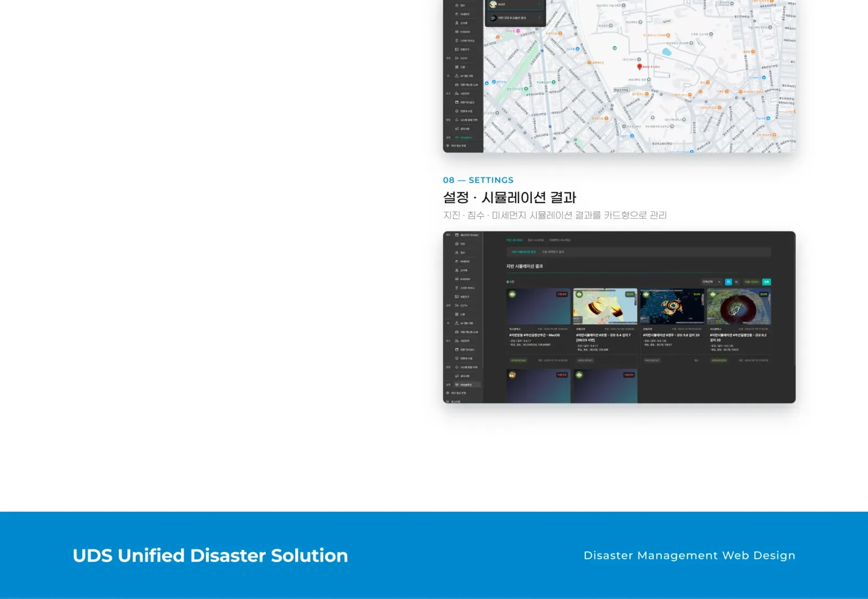
Task: Open CCTV in the map screenshot sidebar
Action: (x=461, y=58)
